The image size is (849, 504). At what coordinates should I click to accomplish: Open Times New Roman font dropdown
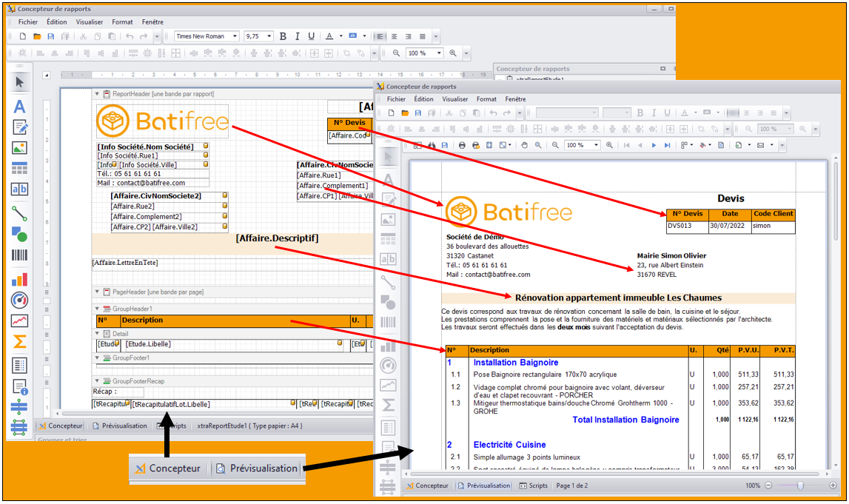point(235,36)
